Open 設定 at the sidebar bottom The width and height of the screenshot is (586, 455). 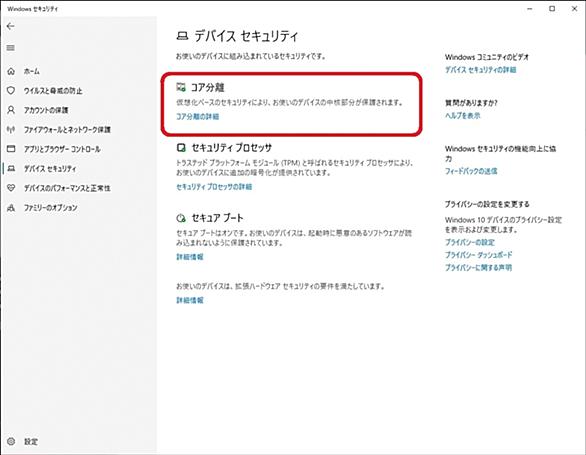click(x=31, y=442)
